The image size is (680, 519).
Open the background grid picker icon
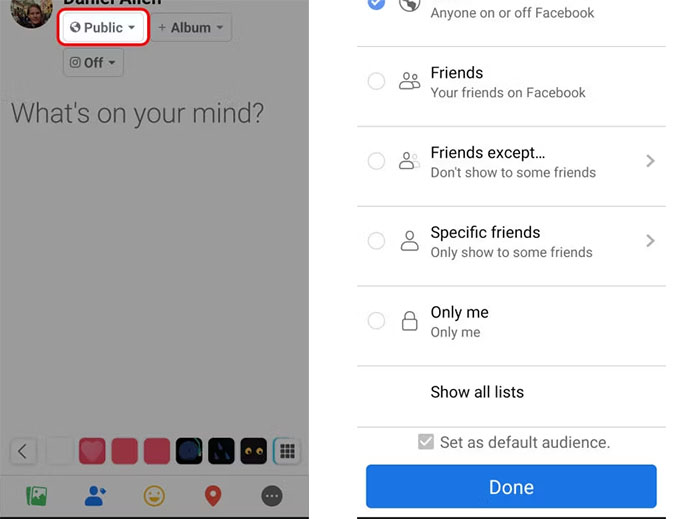pos(287,451)
